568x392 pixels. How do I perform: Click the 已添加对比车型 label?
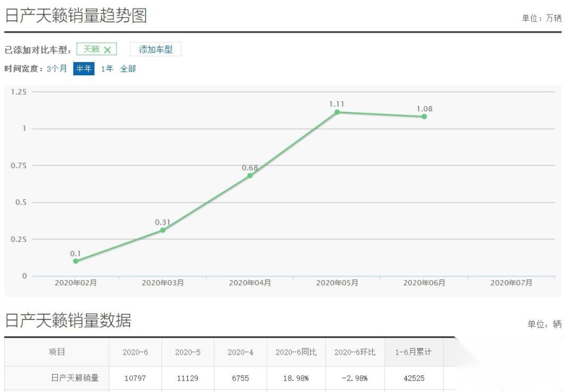(x=38, y=50)
